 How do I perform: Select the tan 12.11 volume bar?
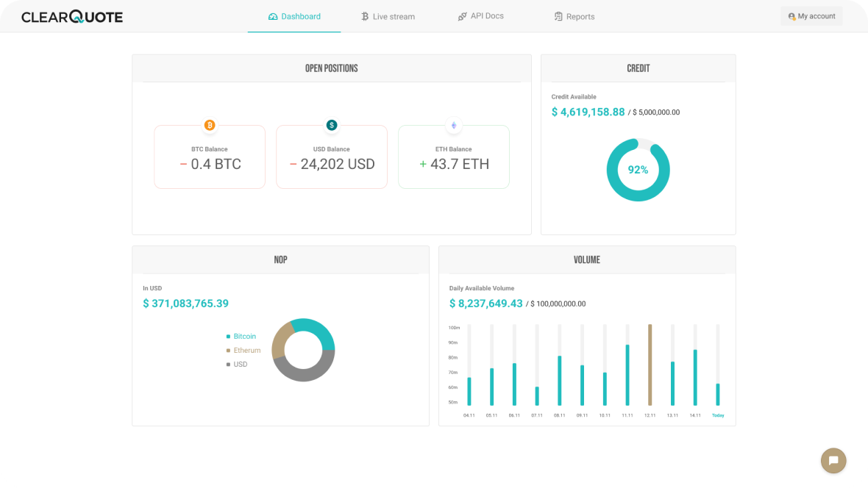(x=650, y=365)
